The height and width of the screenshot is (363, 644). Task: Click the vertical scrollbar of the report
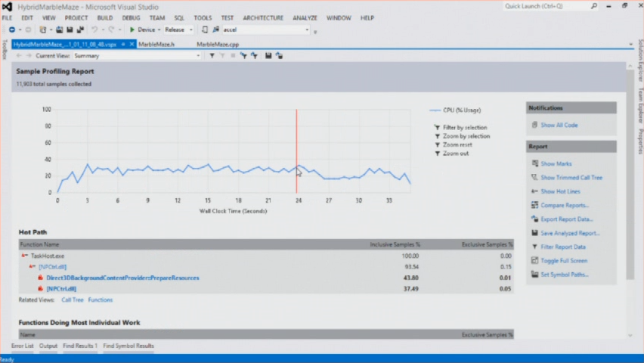tap(630, 175)
